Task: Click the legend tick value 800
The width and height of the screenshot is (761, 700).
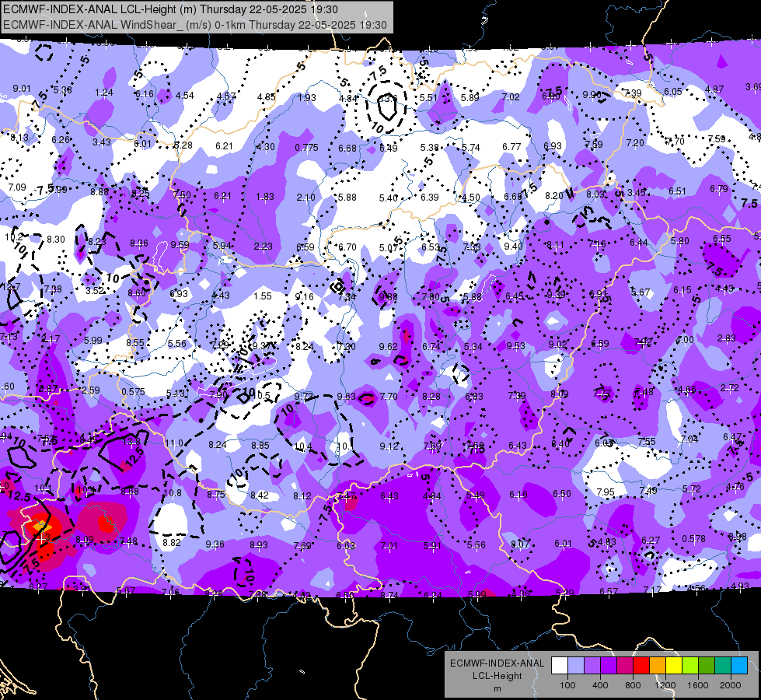Action: pyautogui.click(x=633, y=685)
